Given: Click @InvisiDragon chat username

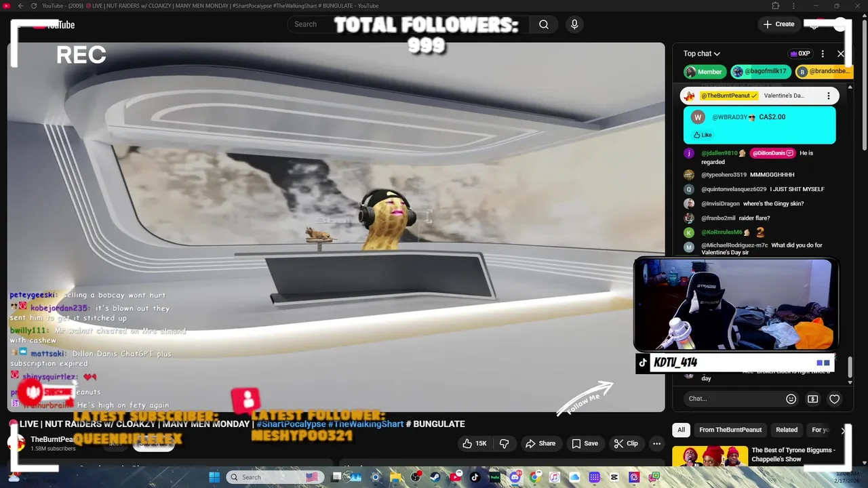Looking at the screenshot, I should (x=720, y=204).
